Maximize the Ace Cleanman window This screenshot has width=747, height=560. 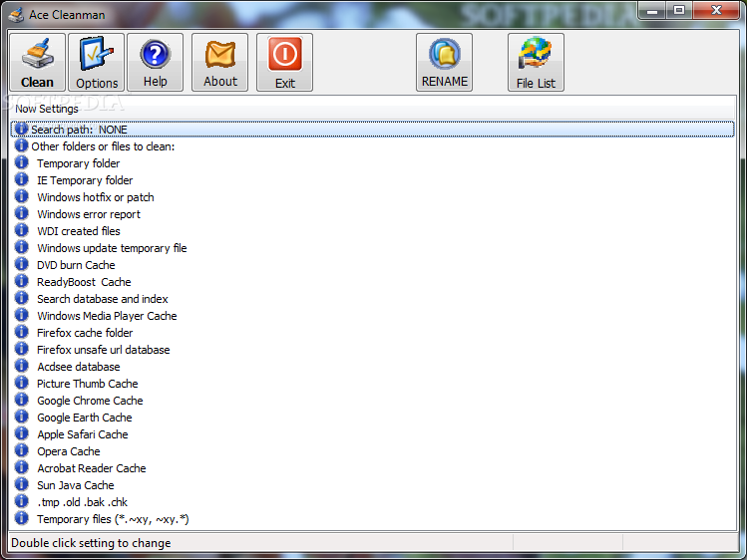pyautogui.click(x=679, y=10)
